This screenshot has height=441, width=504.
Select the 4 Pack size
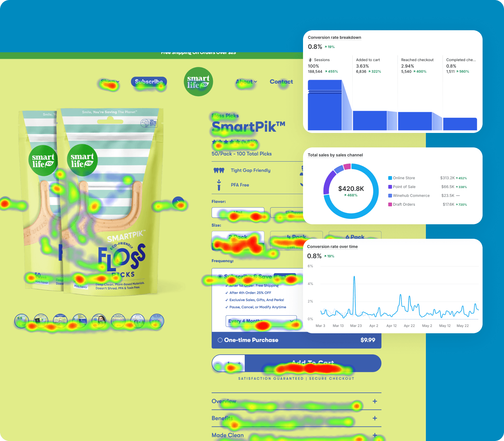pos(296,241)
